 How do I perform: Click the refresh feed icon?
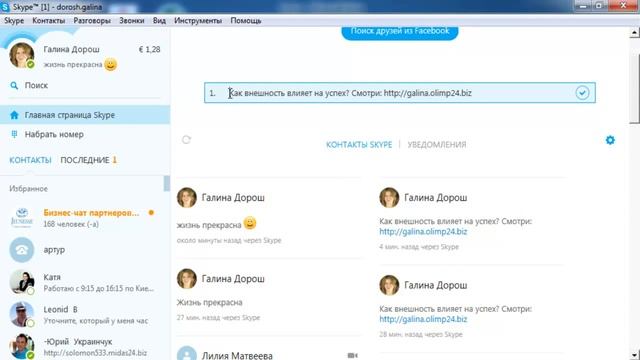pos(186,140)
